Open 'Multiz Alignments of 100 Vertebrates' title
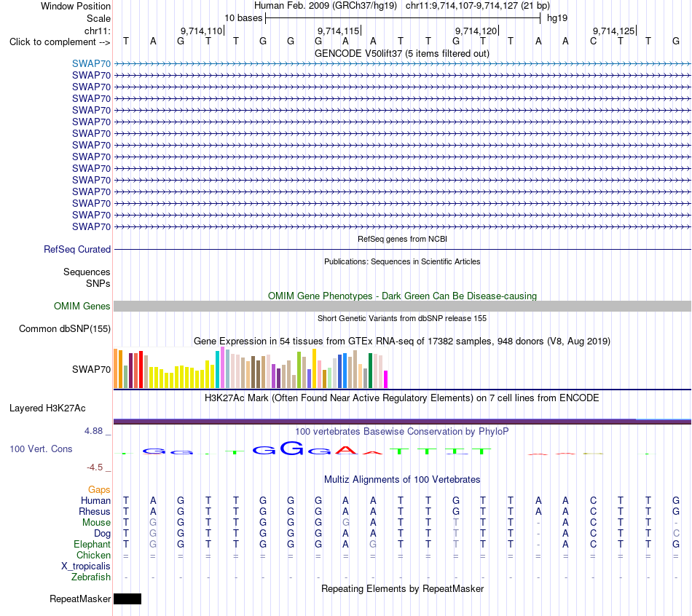 (402, 480)
